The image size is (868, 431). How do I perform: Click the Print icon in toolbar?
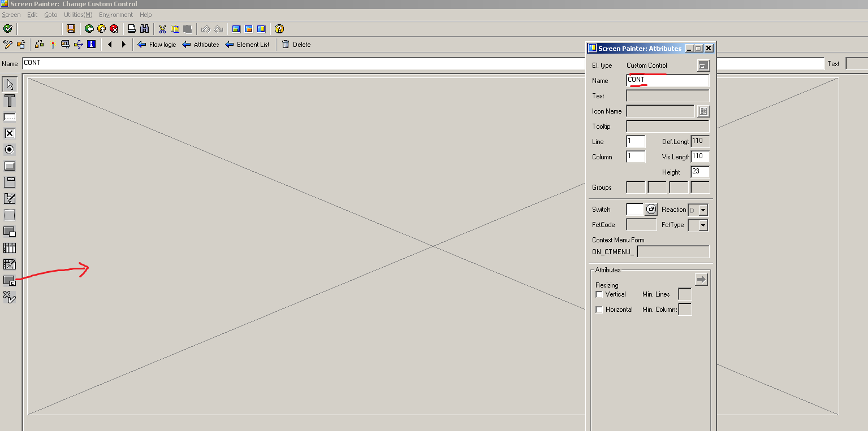pos(131,29)
